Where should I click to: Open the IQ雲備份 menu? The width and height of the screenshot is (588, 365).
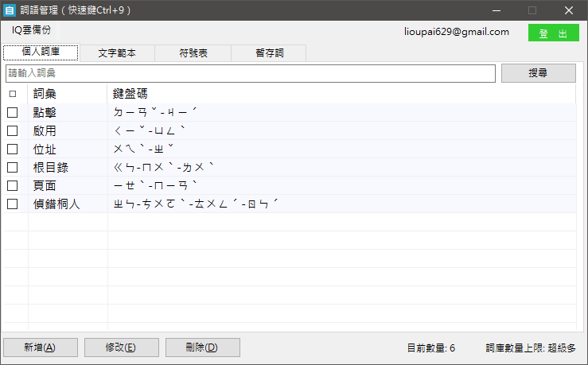[x=31, y=30]
